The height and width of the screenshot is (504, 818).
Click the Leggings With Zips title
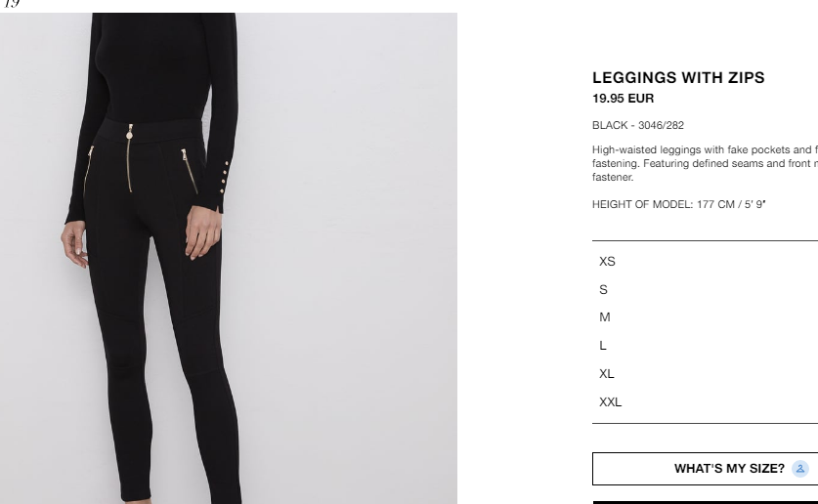click(678, 78)
